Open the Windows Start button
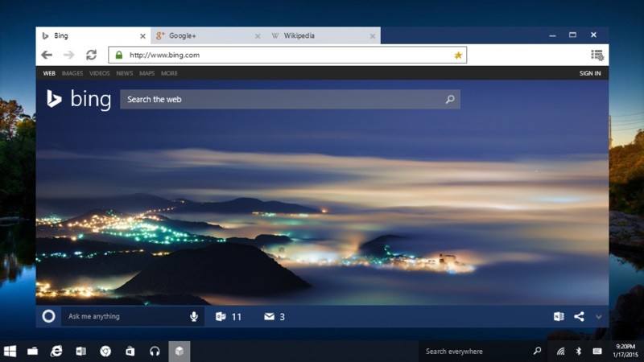 pyautogui.click(x=11, y=351)
